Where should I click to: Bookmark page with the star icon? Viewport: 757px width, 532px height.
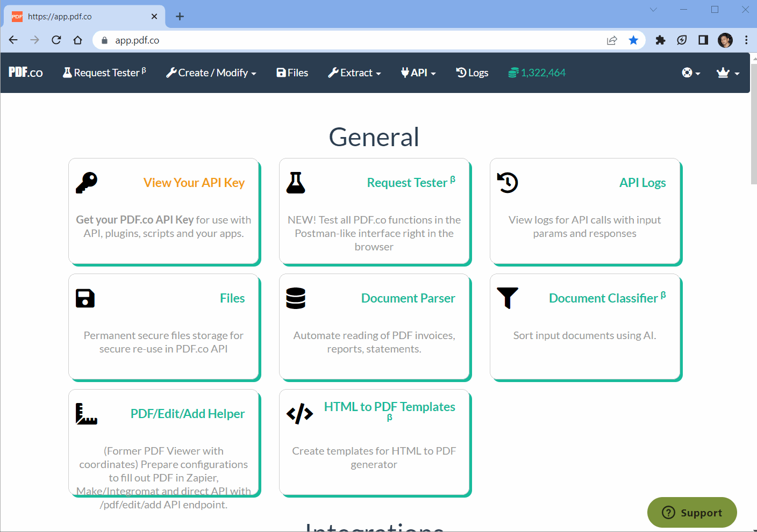point(633,40)
